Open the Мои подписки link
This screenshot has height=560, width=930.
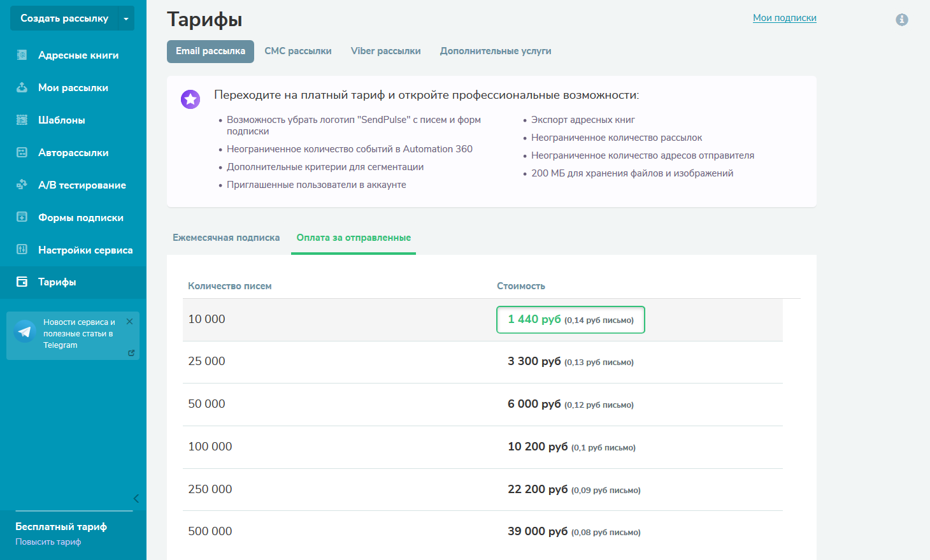[784, 18]
